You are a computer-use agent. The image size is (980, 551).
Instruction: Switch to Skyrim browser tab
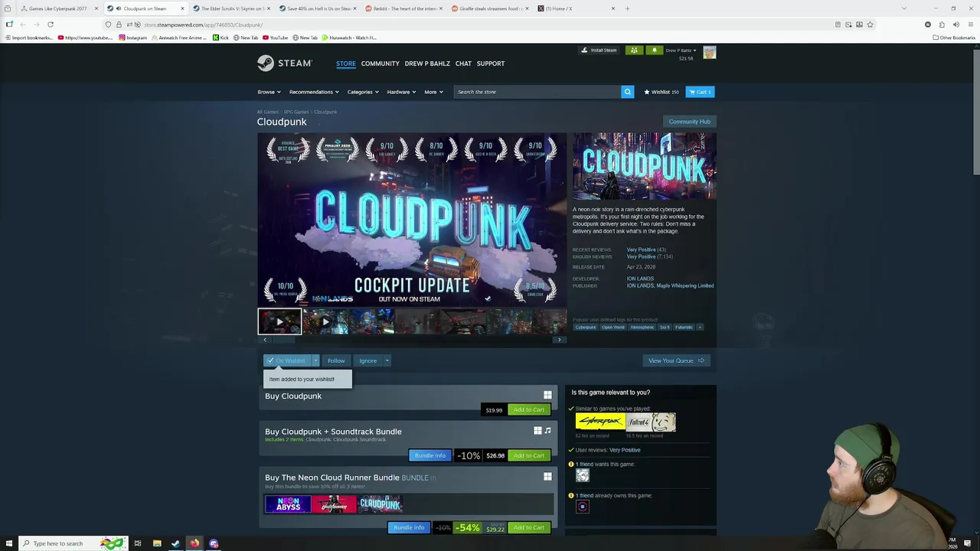pyautogui.click(x=233, y=8)
